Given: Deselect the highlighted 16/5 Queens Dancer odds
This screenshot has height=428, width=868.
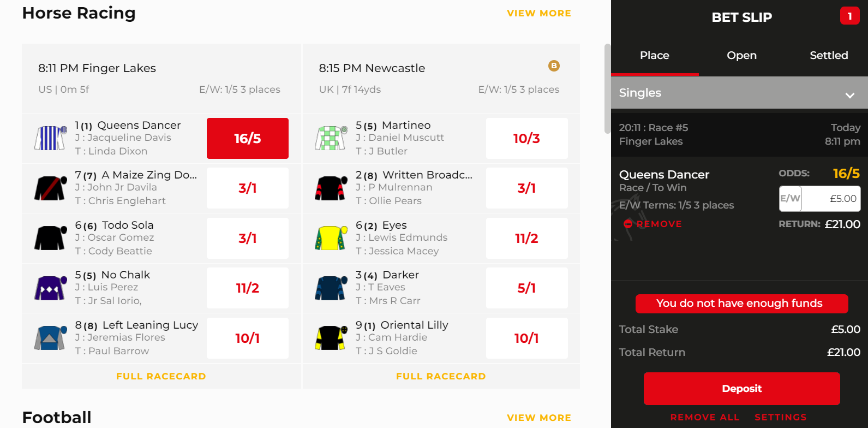Looking at the screenshot, I should coord(248,139).
